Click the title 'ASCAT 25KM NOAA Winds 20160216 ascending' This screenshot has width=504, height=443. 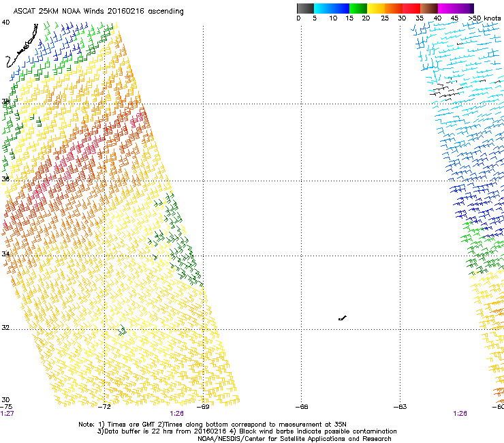[98, 12]
